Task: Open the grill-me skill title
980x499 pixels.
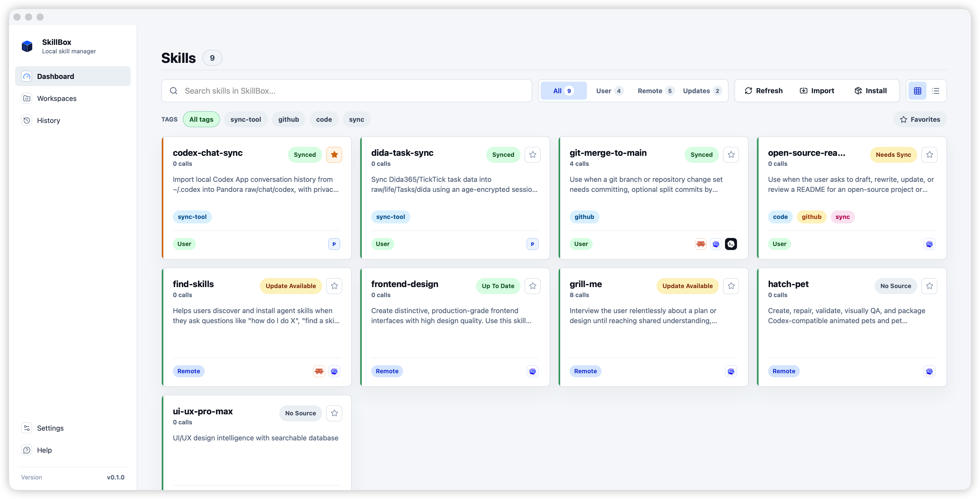Action: click(585, 284)
